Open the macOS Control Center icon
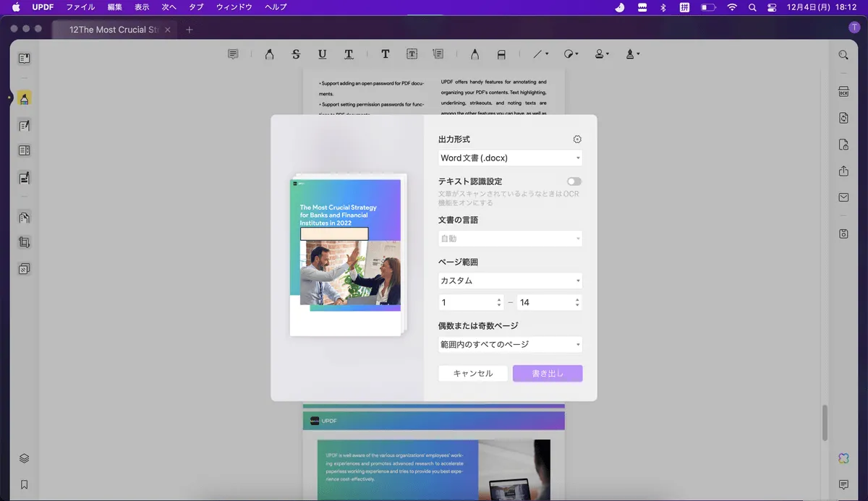Viewport: 868px width, 501px height. coord(772,7)
